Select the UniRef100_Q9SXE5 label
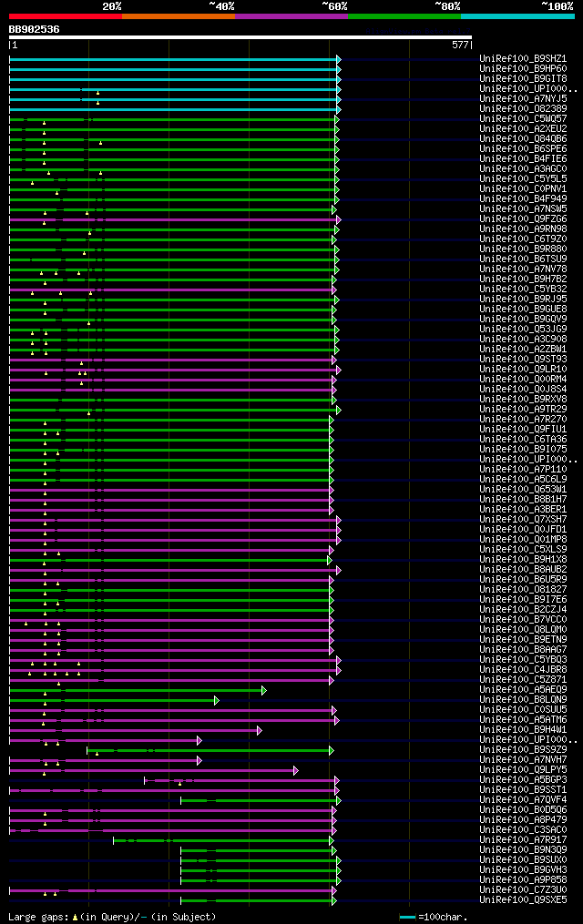Image resolution: width=583 pixels, height=924 pixels. point(523,900)
